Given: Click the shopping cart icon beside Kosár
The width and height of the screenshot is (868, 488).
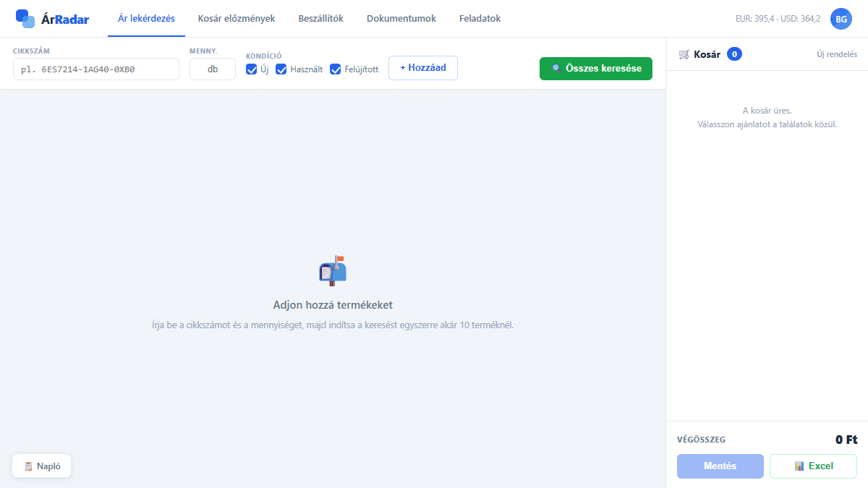Looking at the screenshot, I should 684,54.
